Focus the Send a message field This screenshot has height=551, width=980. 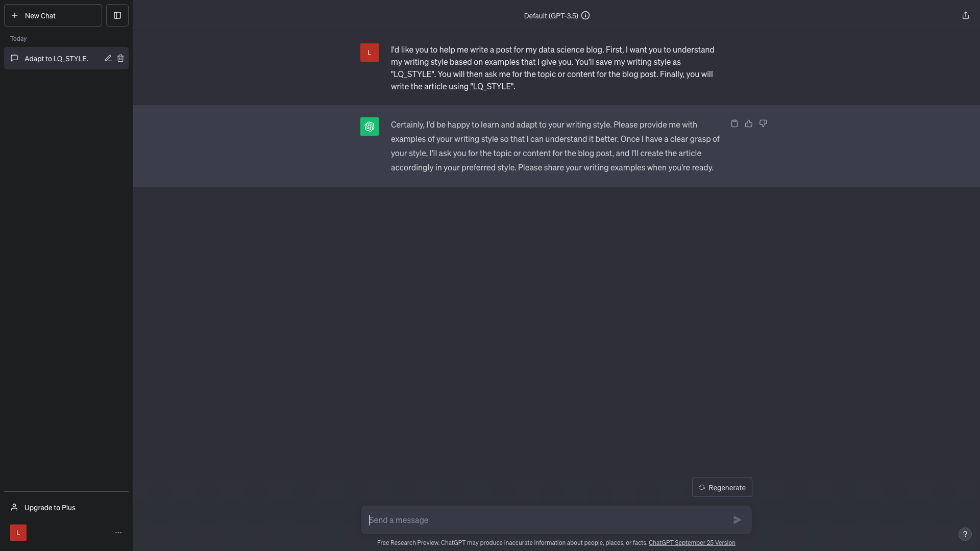point(546,520)
